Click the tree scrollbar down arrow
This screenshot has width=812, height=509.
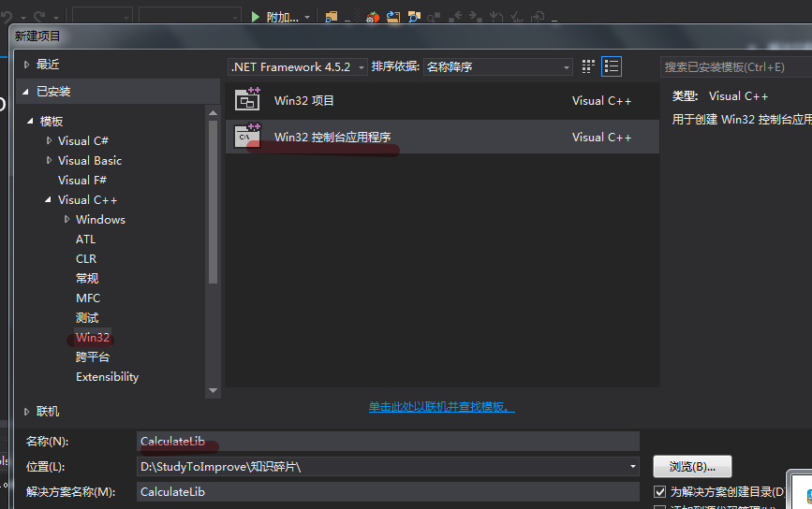click(213, 390)
